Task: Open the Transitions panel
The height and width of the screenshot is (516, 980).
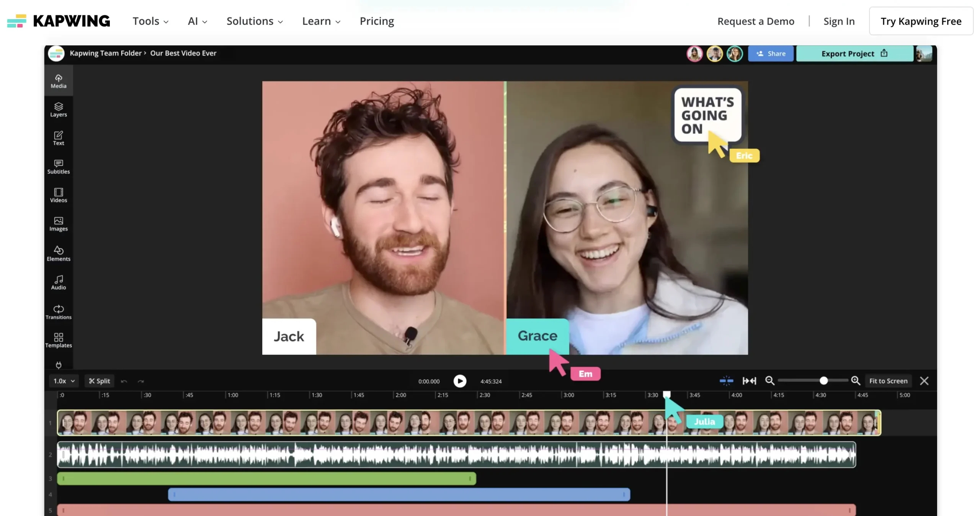Action: [x=58, y=312]
